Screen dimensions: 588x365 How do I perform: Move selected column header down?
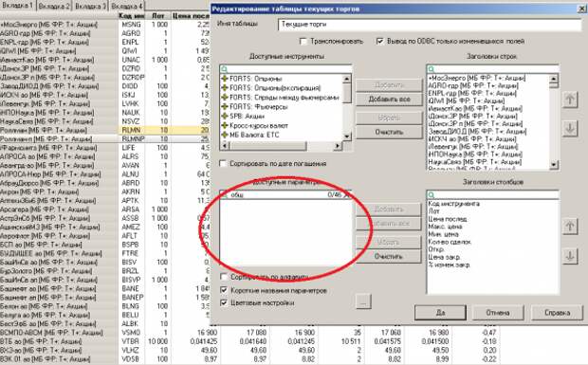coord(570,256)
